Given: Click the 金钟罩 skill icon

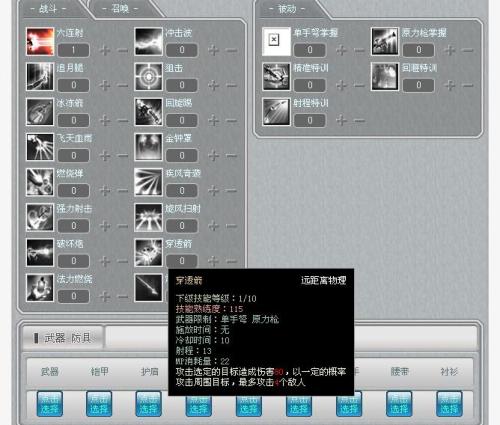Looking at the screenshot, I should tap(148, 147).
